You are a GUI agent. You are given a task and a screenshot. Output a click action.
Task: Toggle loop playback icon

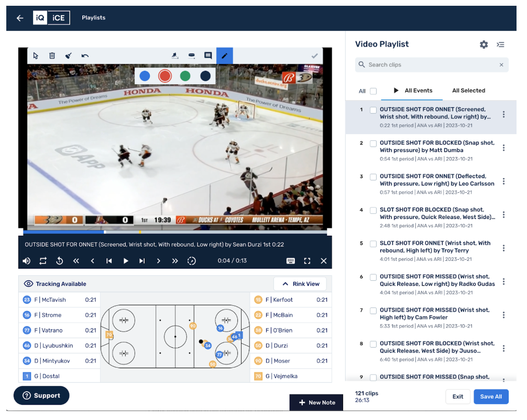43,261
